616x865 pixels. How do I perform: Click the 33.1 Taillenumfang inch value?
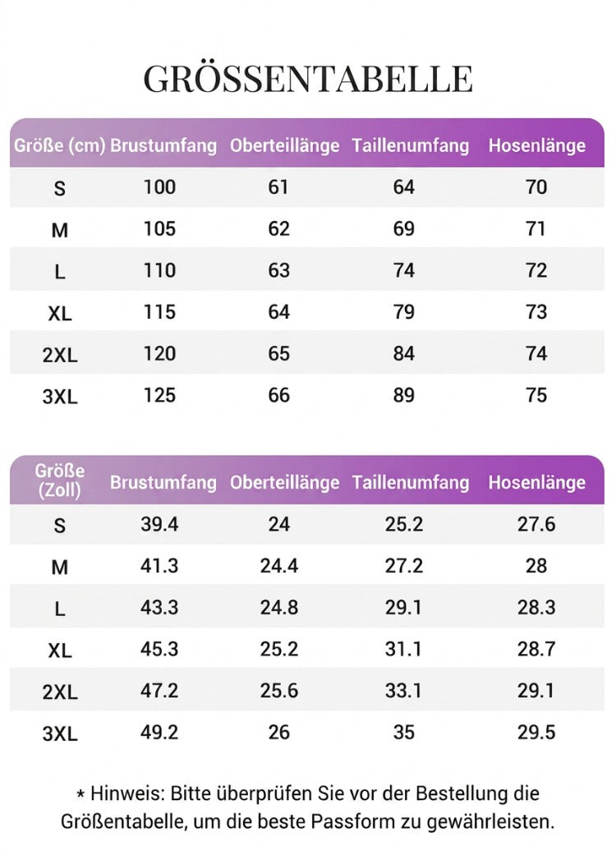click(403, 690)
